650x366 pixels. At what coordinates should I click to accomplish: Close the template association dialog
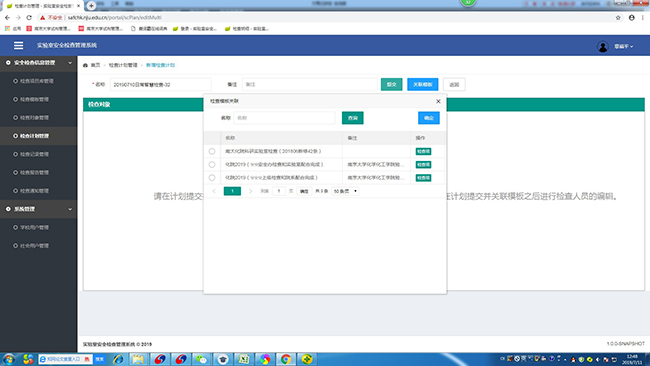[438, 101]
